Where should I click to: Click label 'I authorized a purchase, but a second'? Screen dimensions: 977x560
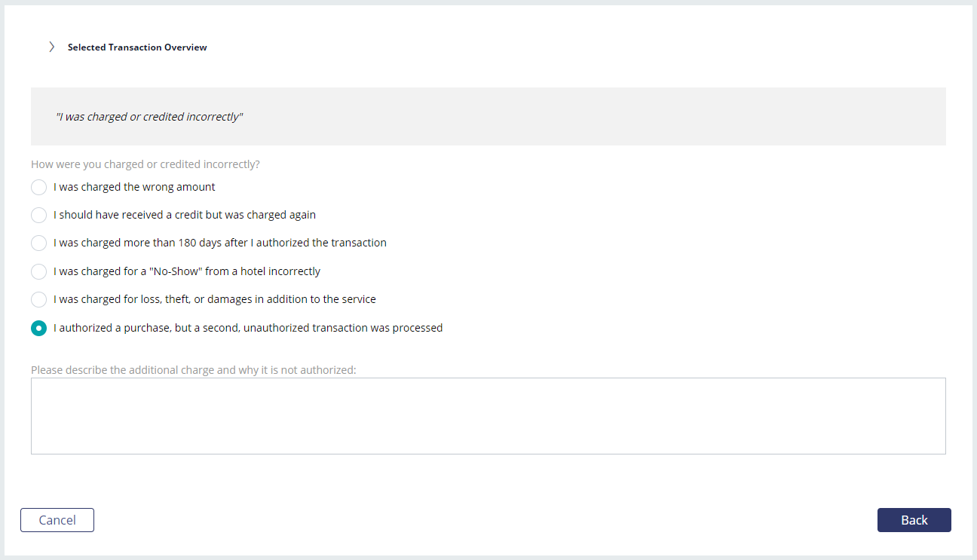[248, 328]
